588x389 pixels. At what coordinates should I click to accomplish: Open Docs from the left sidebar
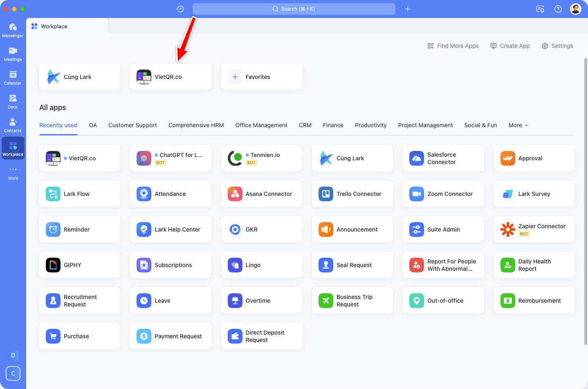tap(13, 101)
